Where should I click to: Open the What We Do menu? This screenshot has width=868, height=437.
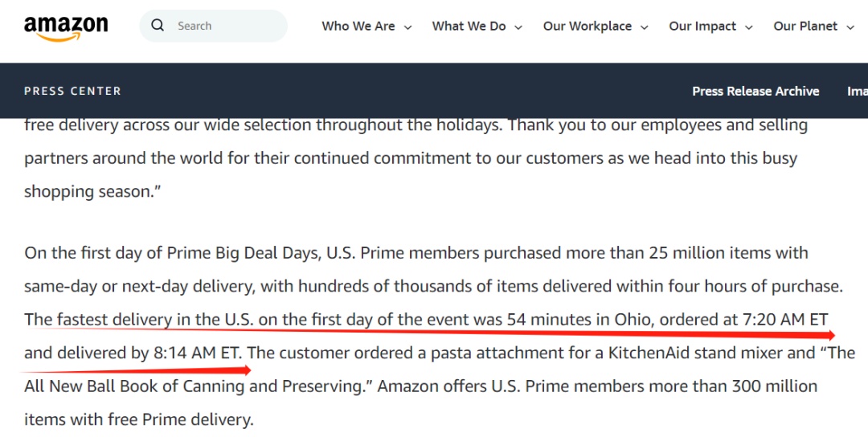(469, 26)
